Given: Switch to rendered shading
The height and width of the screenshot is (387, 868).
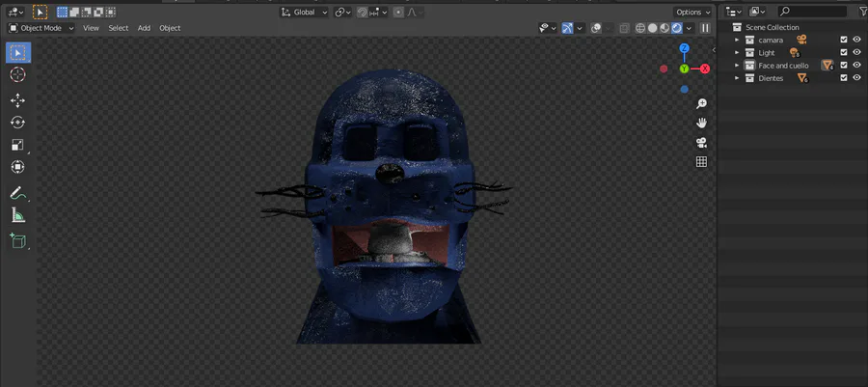Looking at the screenshot, I should coord(676,28).
